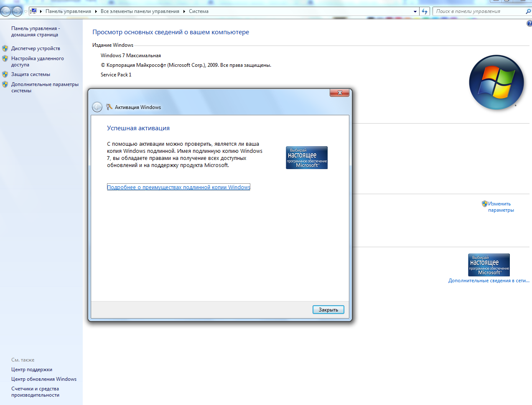
Task: Click the computer icon in the address bar
Action: click(33, 11)
